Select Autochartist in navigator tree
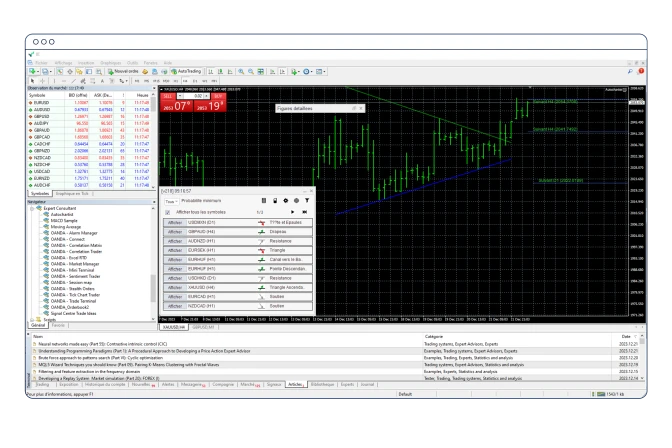672x448 pixels. (62, 214)
